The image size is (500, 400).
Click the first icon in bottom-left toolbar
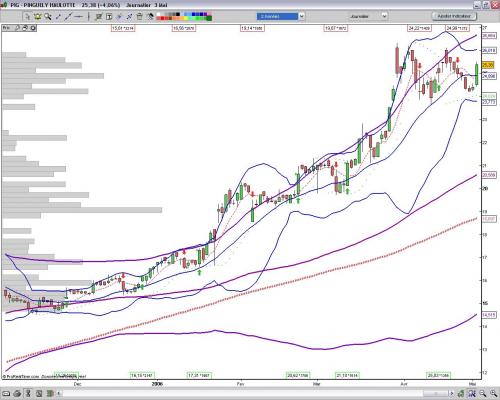[x=6, y=394]
